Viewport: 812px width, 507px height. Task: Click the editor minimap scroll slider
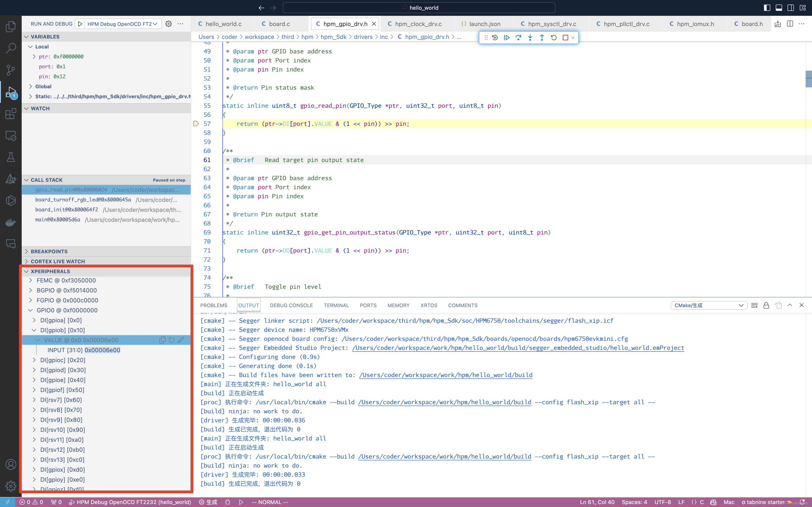click(808, 79)
